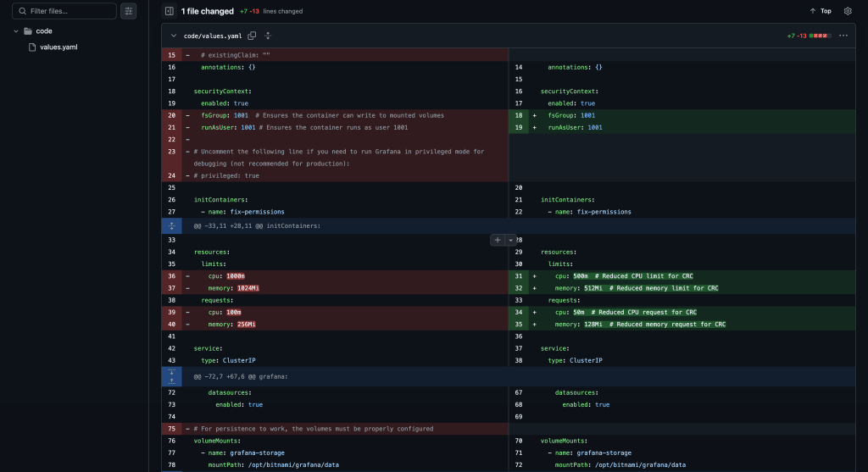Click the 'Uncomment the following line' removed comment
The height and width of the screenshot is (472, 868).
tap(339, 158)
